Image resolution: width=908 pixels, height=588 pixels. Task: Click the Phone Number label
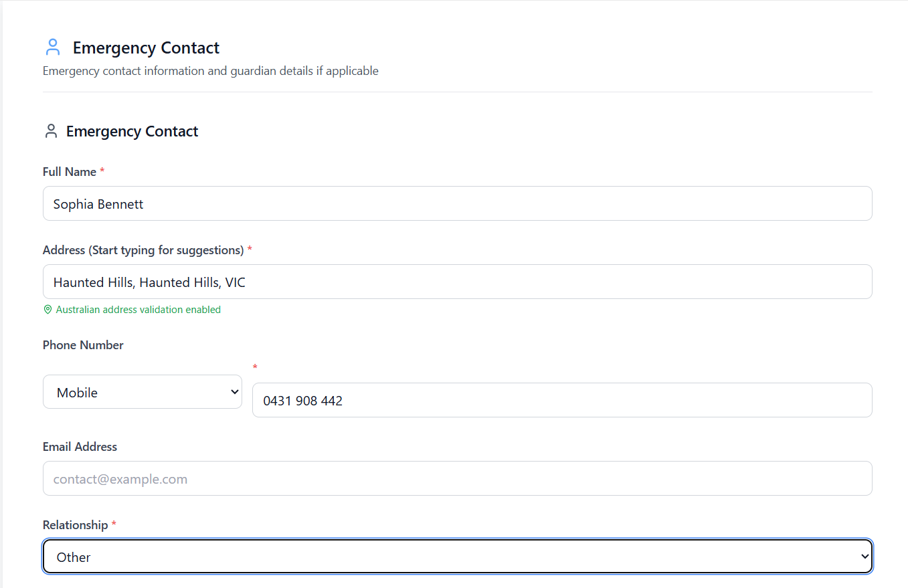pos(83,345)
